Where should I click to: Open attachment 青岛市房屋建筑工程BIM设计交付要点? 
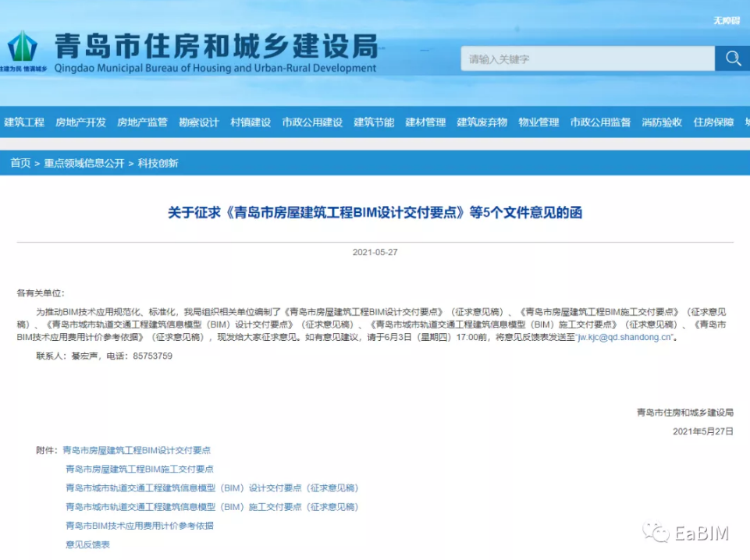click(x=137, y=450)
